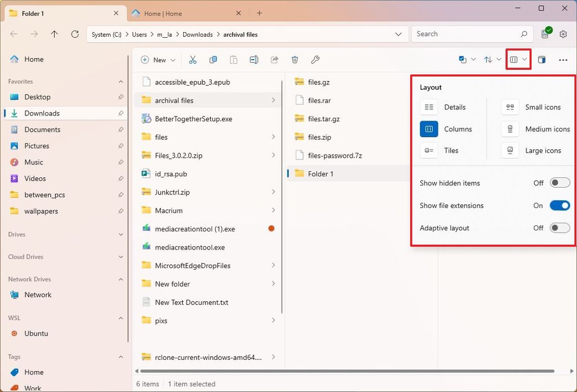Open the search box magnifier icon
This screenshot has height=392, width=577.
(523, 34)
